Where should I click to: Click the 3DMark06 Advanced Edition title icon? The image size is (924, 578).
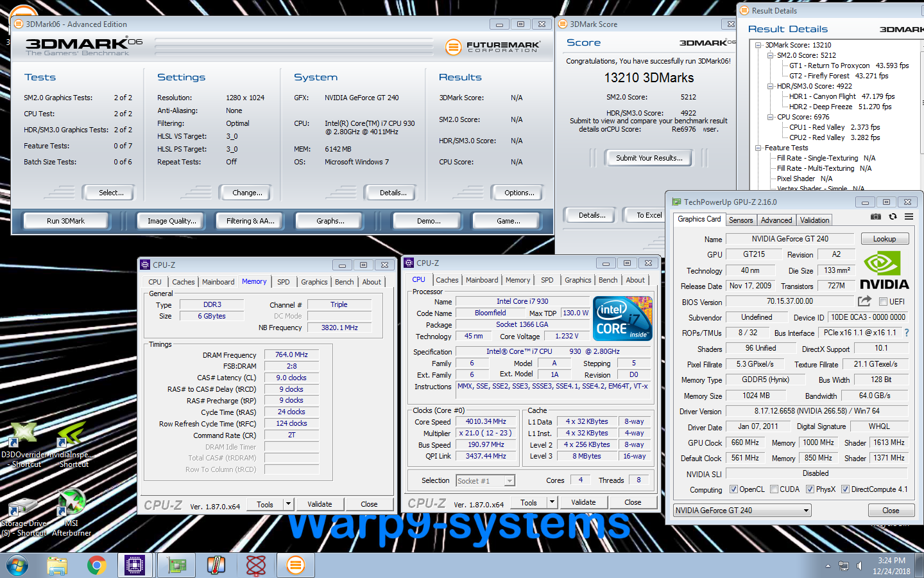(18, 24)
